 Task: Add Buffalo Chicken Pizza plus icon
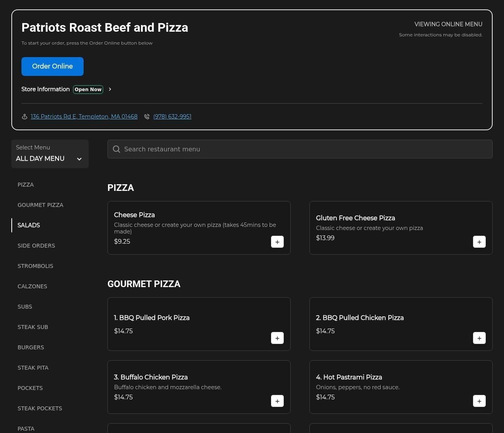277,401
